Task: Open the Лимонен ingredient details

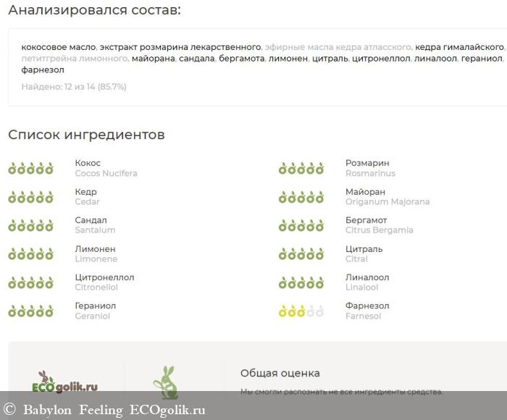Action: point(95,248)
